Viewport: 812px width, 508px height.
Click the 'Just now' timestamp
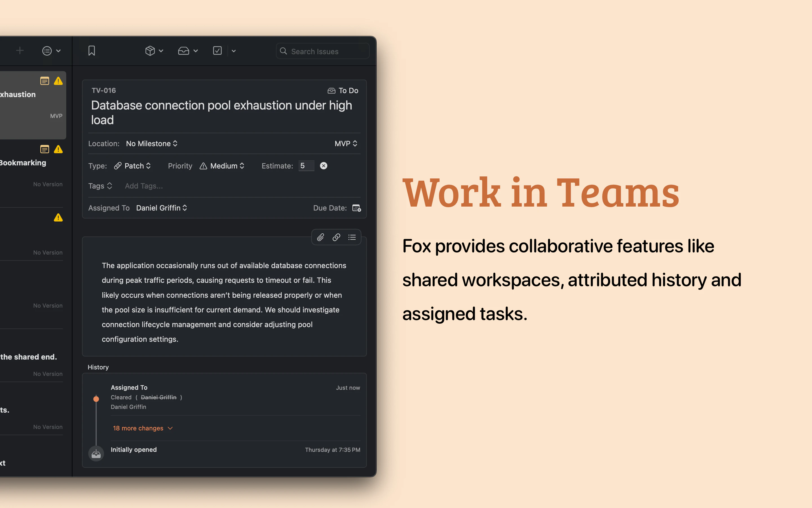point(348,388)
